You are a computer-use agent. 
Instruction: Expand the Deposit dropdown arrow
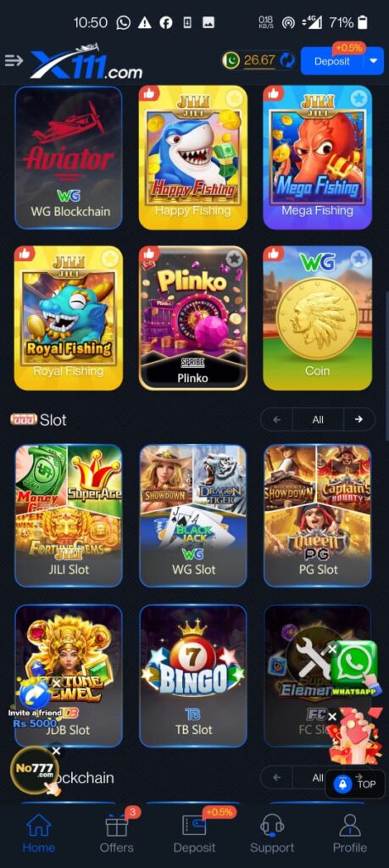click(x=374, y=61)
